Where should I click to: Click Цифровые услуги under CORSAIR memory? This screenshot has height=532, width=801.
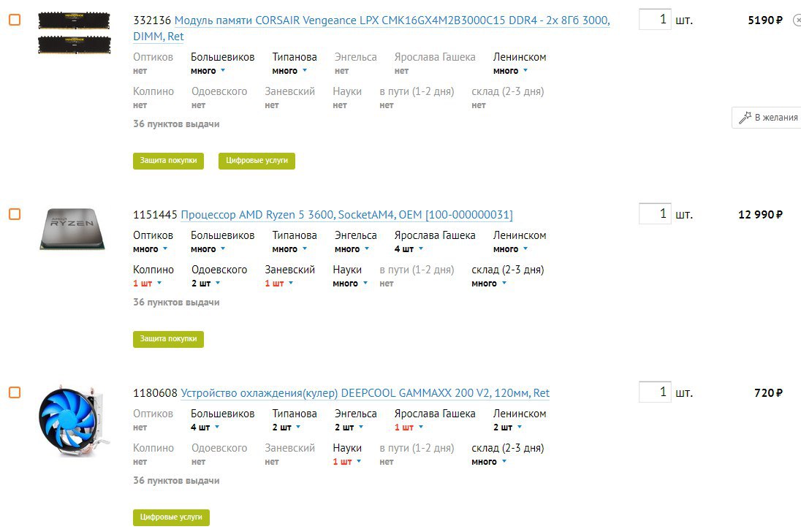[x=257, y=160]
